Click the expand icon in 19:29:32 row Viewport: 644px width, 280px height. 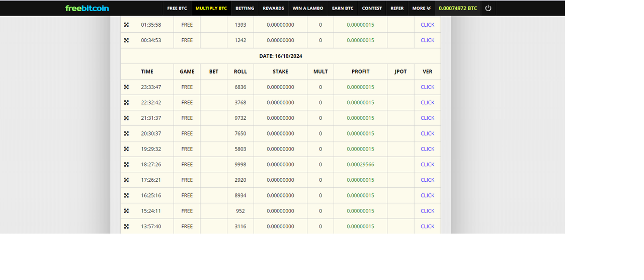pyautogui.click(x=126, y=149)
